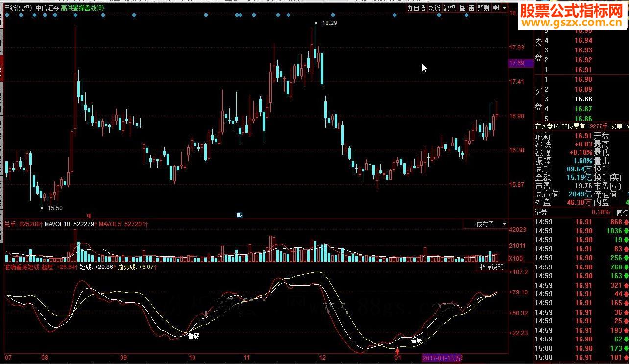The image size is (629, 364).
Task: Open the 指标说明 indicator explanation
Action: click(491, 267)
